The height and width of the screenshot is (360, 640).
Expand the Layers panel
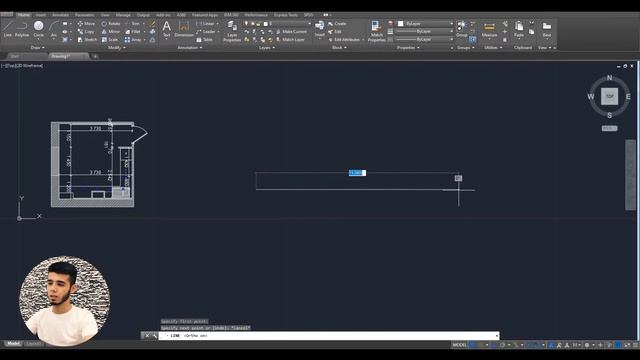coord(267,48)
